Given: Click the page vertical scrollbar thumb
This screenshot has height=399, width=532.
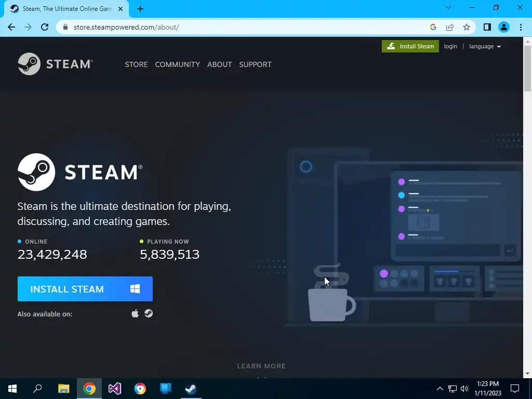Looking at the screenshot, I should coord(527,68).
